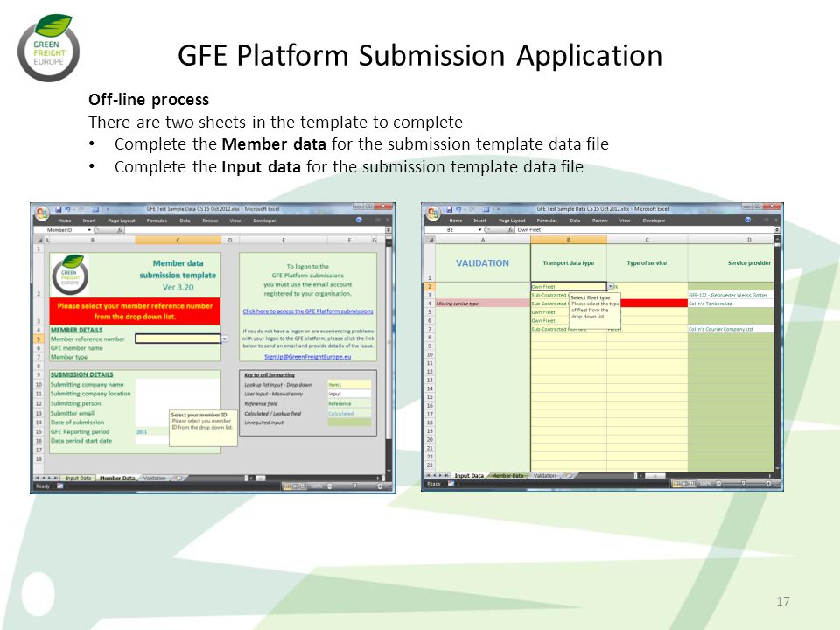Viewport: 840px width, 630px height.
Task: Click the select-all corner in Input Data sheet
Action: pyautogui.click(x=430, y=240)
